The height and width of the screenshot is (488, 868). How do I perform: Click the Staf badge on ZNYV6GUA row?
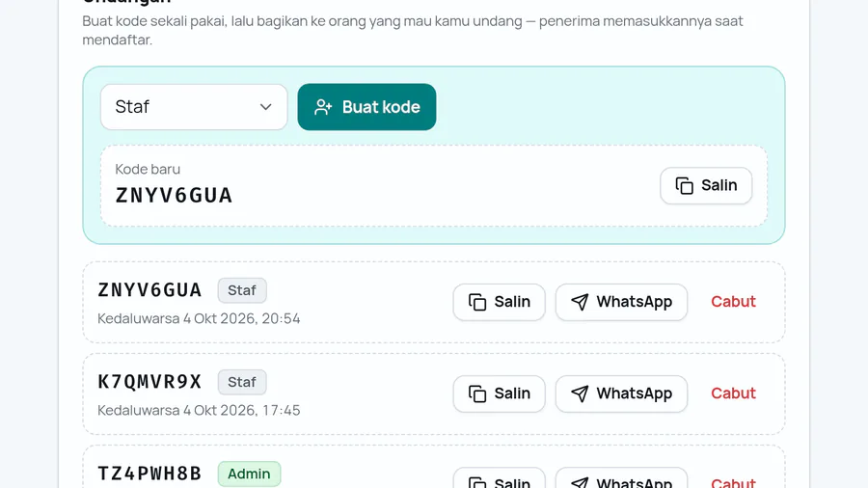tap(242, 290)
